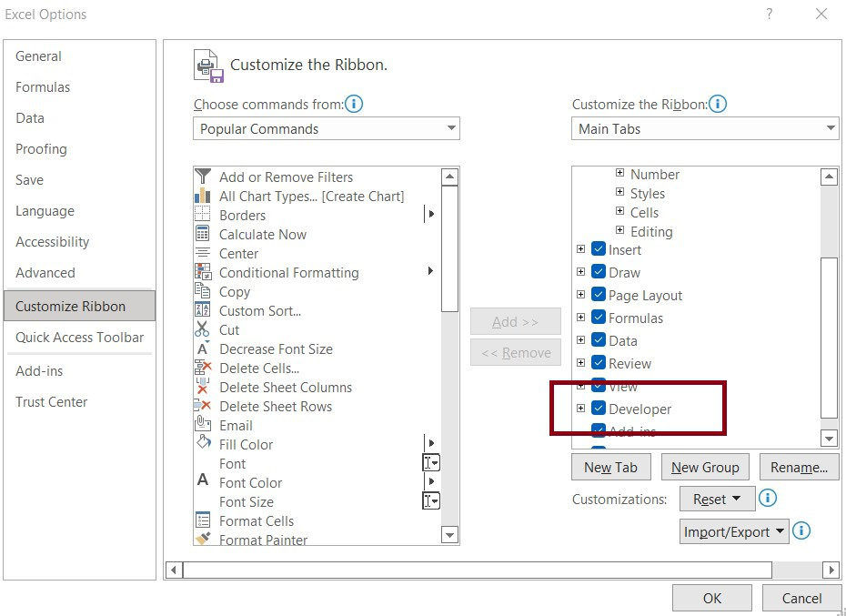This screenshot has height=616, width=846.
Task: Select the Font Size command row
Action: (x=317, y=501)
